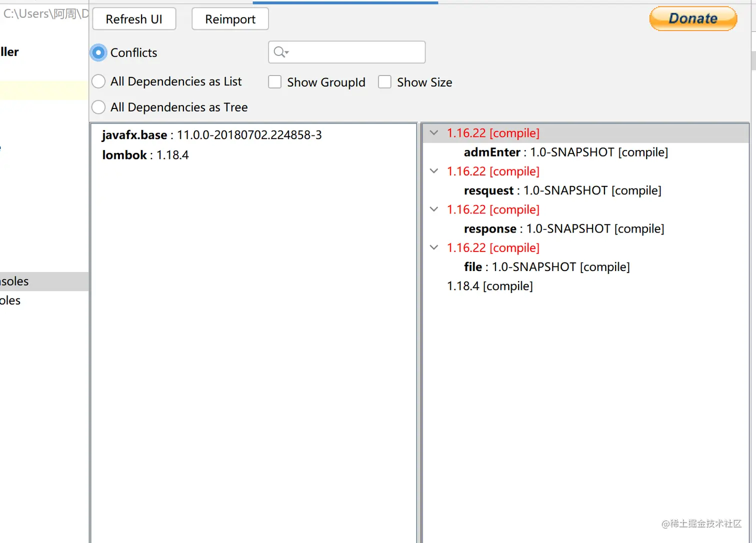Select file 1.0-SNAPSHOT tree row
756x543 pixels.
pyautogui.click(x=546, y=267)
